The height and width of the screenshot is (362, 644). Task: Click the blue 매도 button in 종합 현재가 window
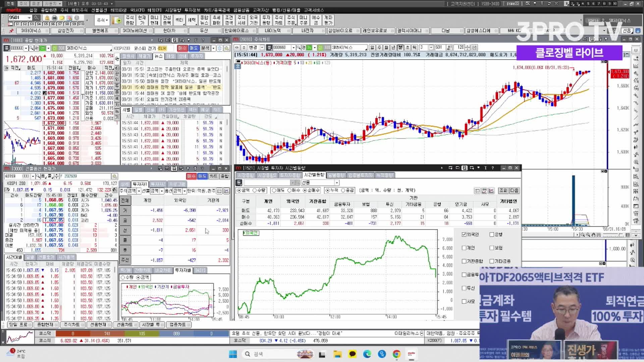point(194,48)
